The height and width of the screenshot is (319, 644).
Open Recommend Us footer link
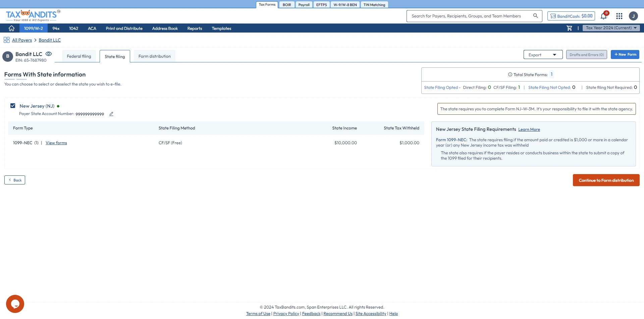[x=338, y=314]
